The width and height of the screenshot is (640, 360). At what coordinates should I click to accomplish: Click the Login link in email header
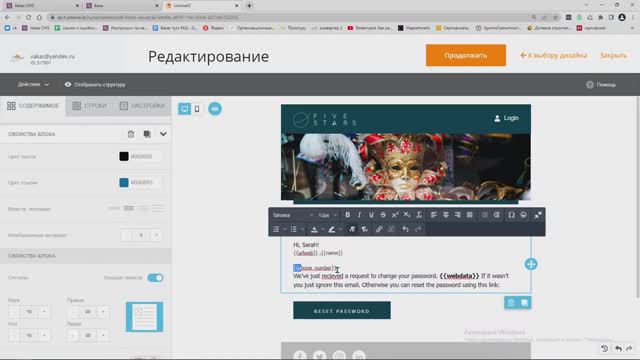506,118
